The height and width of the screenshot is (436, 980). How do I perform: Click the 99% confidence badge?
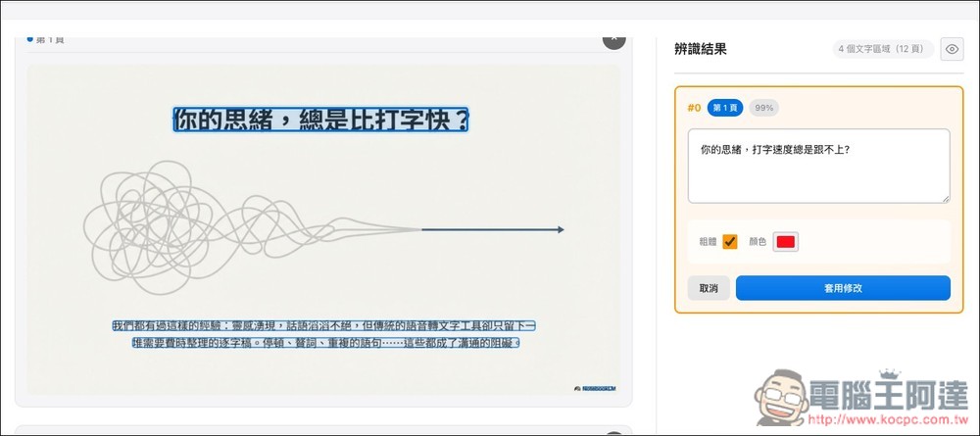tap(763, 108)
